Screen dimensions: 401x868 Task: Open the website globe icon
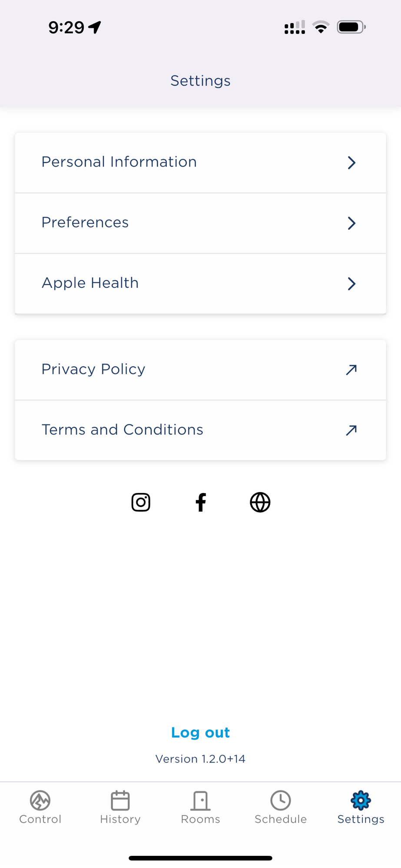point(260,502)
